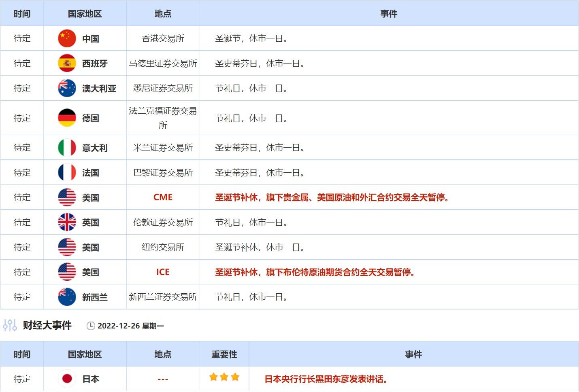The width and height of the screenshot is (579, 392).
Task: Click the Japan flag icon
Action: [67, 379]
